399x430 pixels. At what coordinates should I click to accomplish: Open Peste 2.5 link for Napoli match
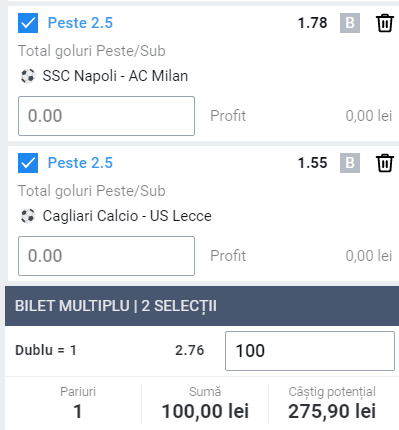pos(80,23)
